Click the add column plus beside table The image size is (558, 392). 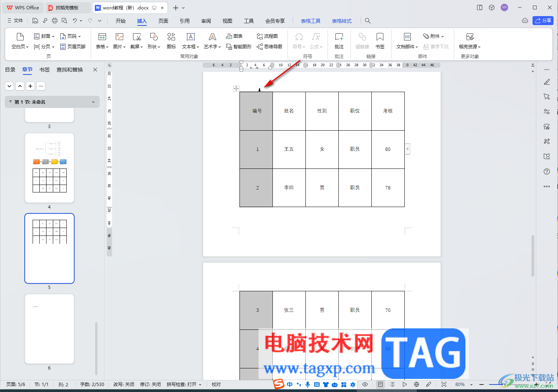pyautogui.click(x=408, y=149)
